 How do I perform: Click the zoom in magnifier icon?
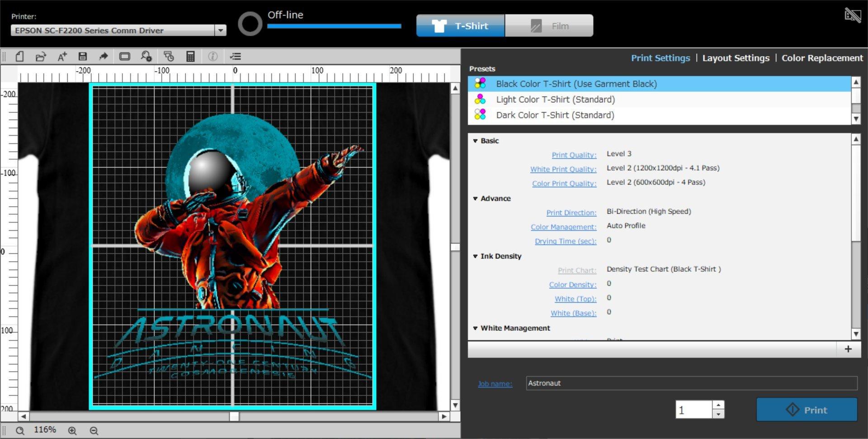[72, 431]
